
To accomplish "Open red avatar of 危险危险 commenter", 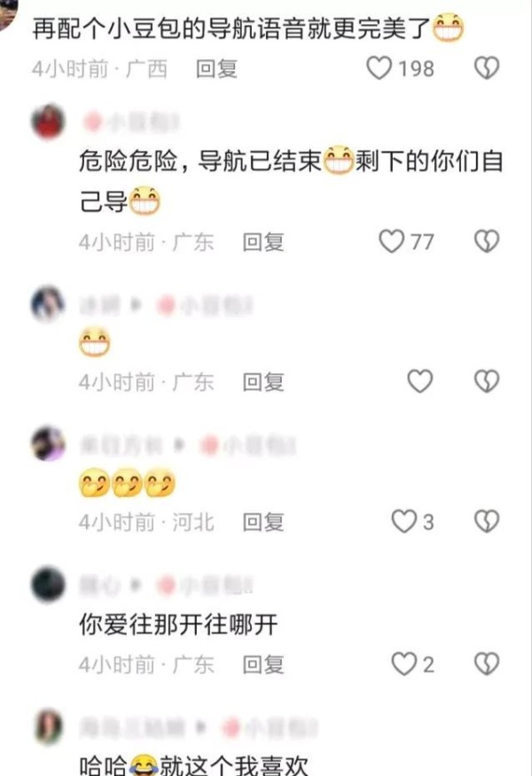I will pyautogui.click(x=48, y=121).
